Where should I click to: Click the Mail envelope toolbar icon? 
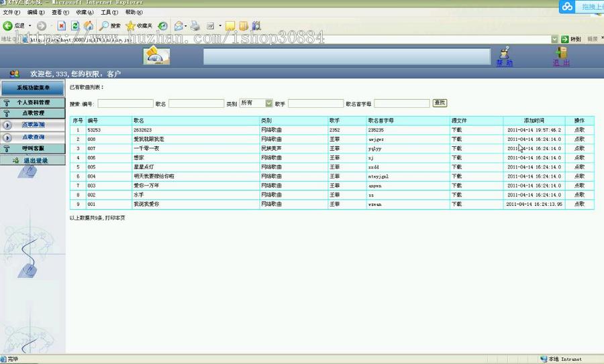pyautogui.click(x=179, y=25)
